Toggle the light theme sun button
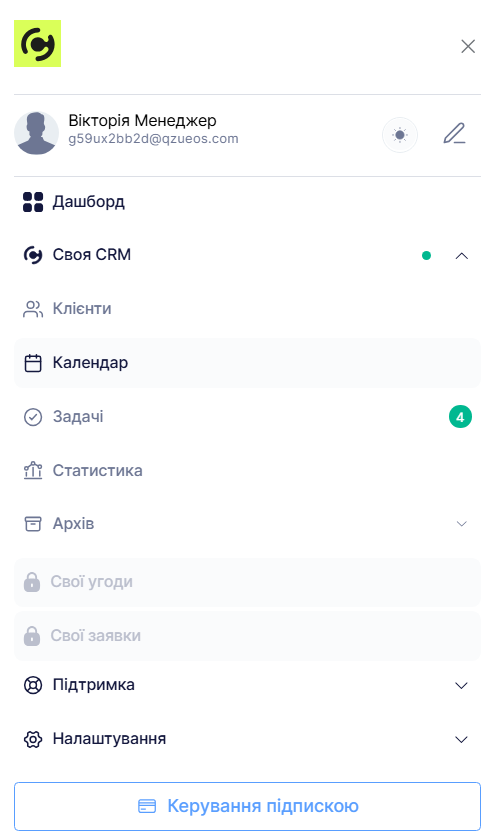Image resolution: width=488 pixels, height=836 pixels. point(399,135)
